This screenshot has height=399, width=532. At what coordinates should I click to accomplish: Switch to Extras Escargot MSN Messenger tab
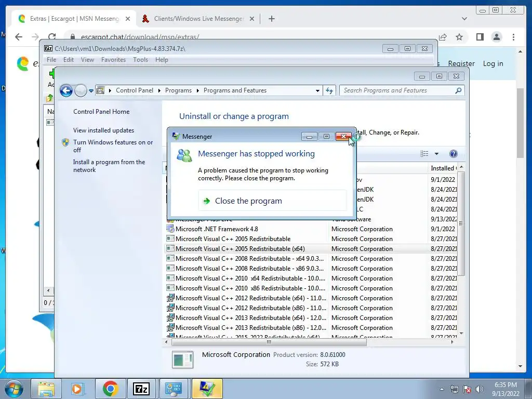pos(74,19)
